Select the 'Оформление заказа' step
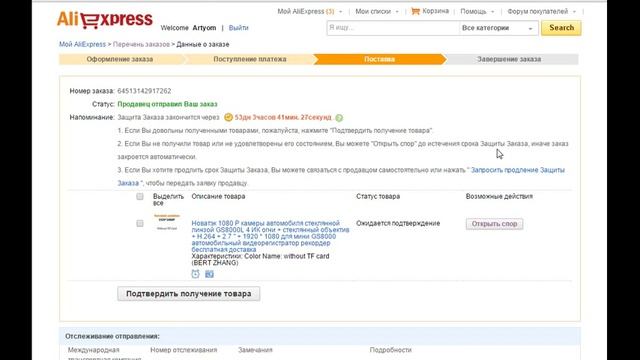This screenshot has height=360, width=640. (120, 59)
